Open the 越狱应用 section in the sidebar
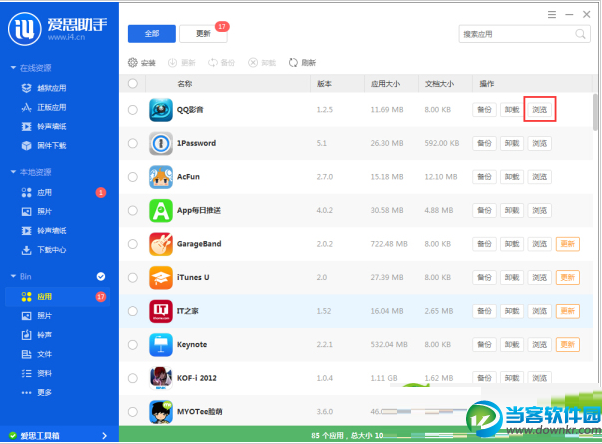The image size is (602, 444). [x=44, y=88]
